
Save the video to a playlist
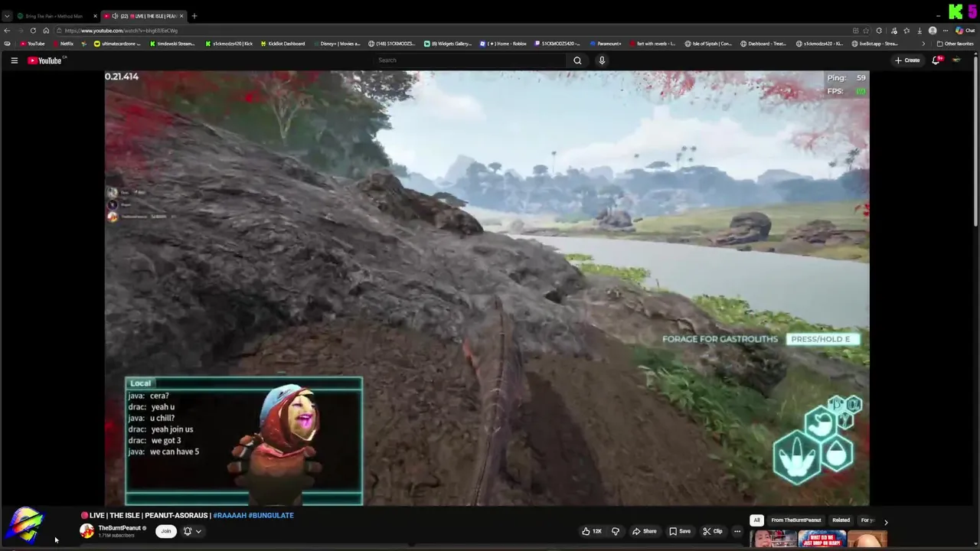click(680, 531)
